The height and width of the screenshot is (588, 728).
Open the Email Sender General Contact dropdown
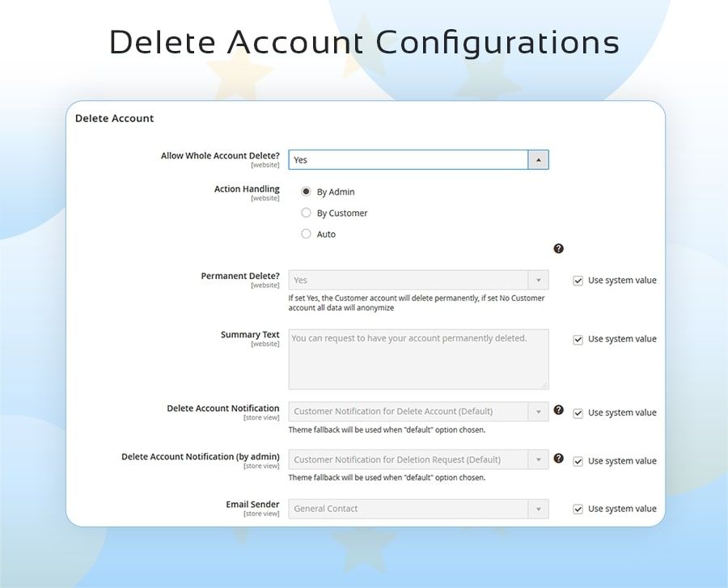pyautogui.click(x=417, y=509)
